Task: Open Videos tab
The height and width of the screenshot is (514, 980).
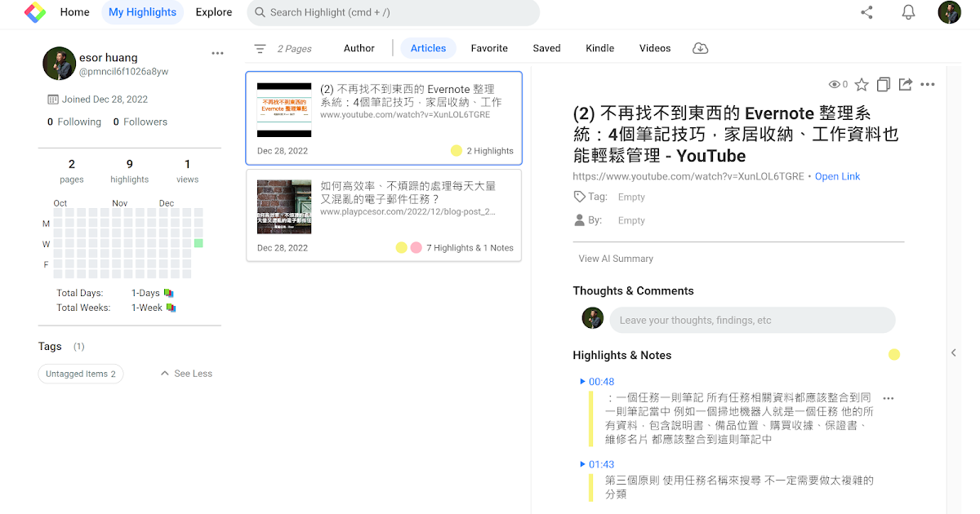Action: 655,48
